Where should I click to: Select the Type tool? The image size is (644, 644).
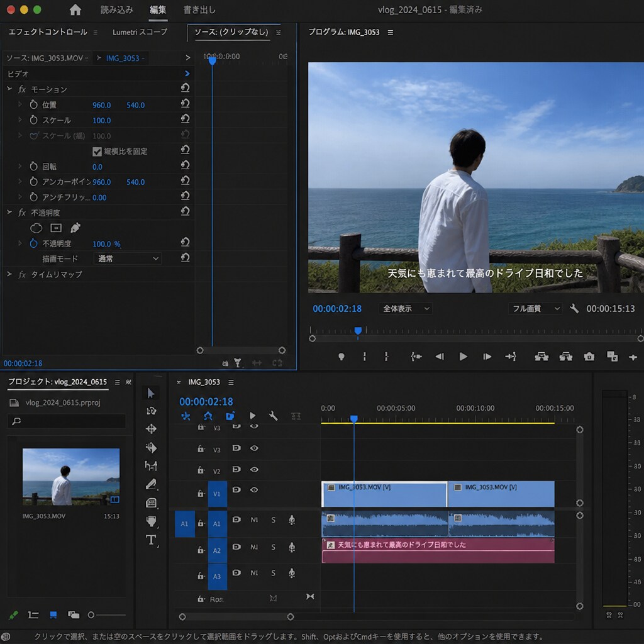[151, 540]
